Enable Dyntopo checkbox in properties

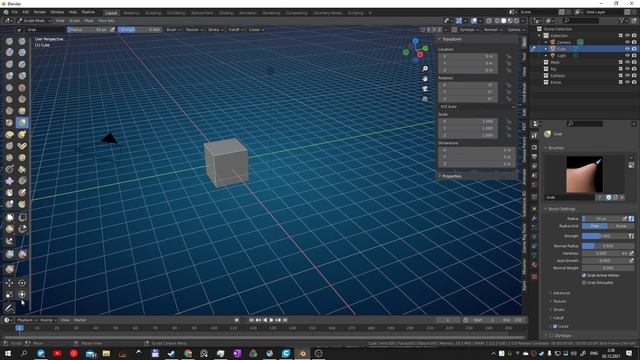click(551, 335)
